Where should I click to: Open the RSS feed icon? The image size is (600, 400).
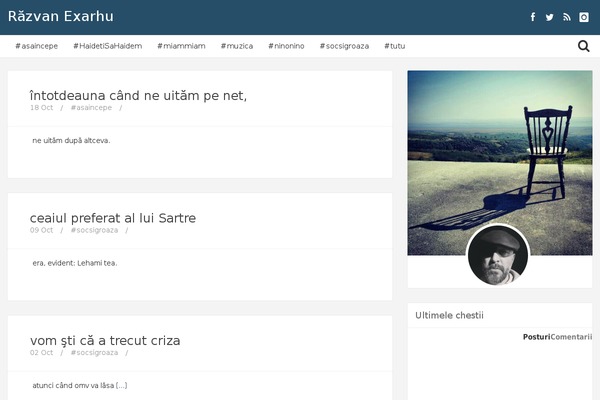(567, 17)
